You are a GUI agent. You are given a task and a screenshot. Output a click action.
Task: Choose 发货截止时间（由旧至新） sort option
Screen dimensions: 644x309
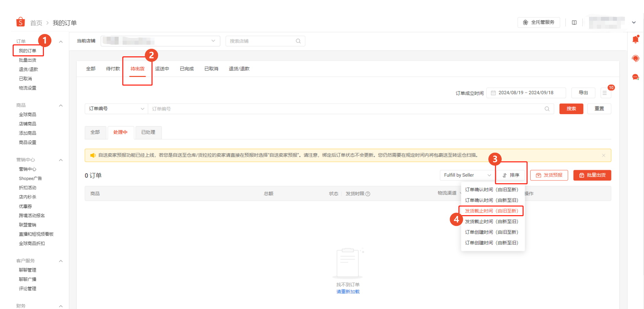pyautogui.click(x=492, y=211)
